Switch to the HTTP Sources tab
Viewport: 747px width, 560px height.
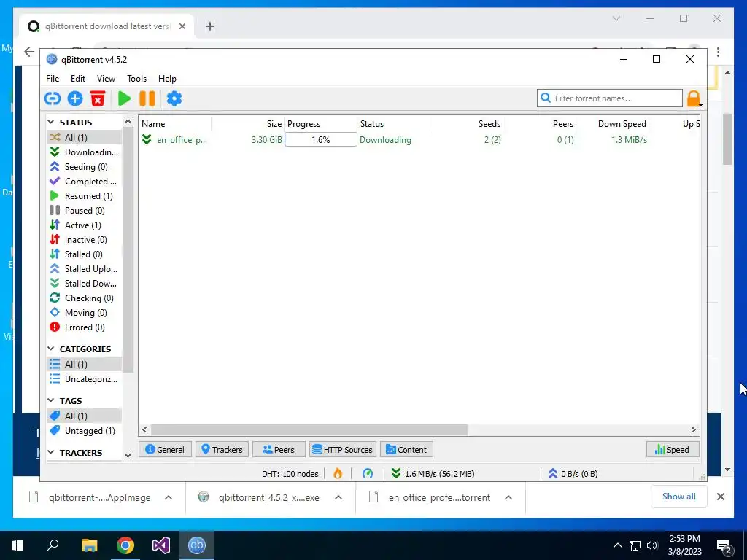[x=343, y=449]
